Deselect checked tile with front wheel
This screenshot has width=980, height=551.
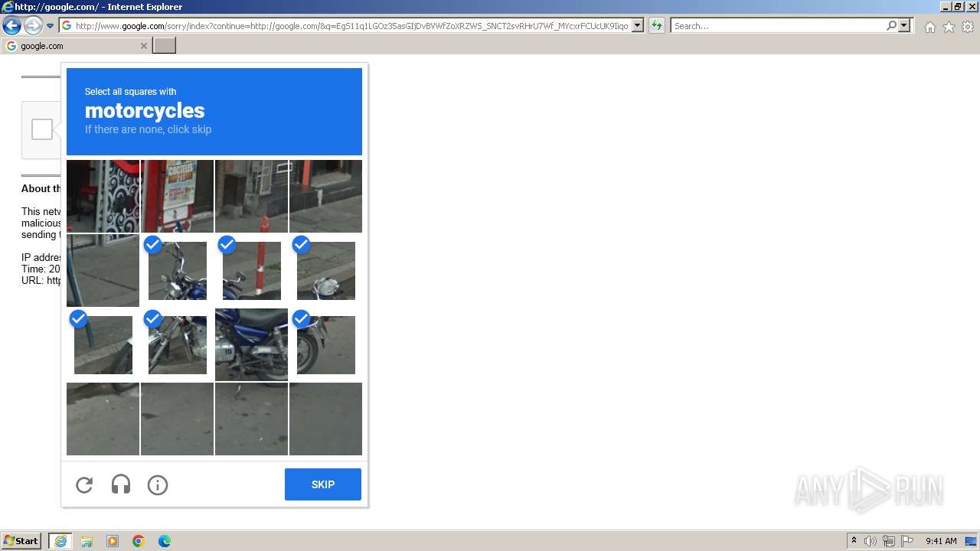[103, 344]
